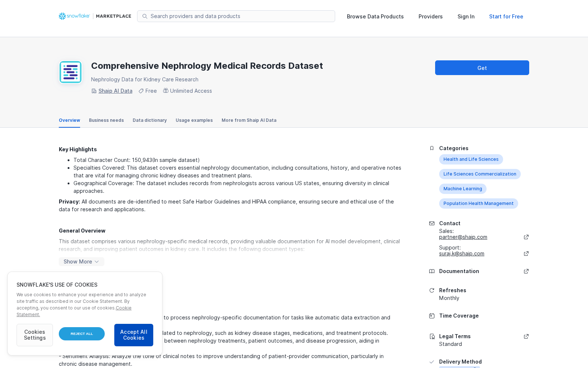This screenshot has width=588, height=368.
Task: Open the Data dictionary tab
Action: [150, 120]
